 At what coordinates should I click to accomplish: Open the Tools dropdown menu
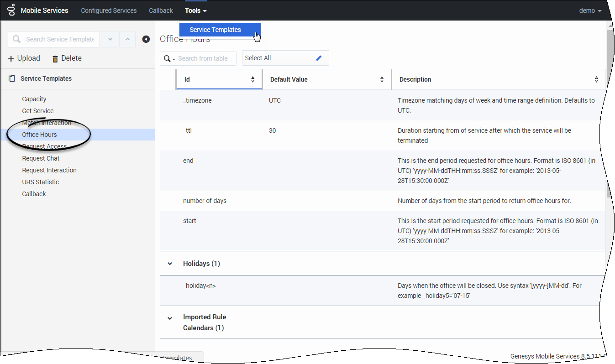196,10
